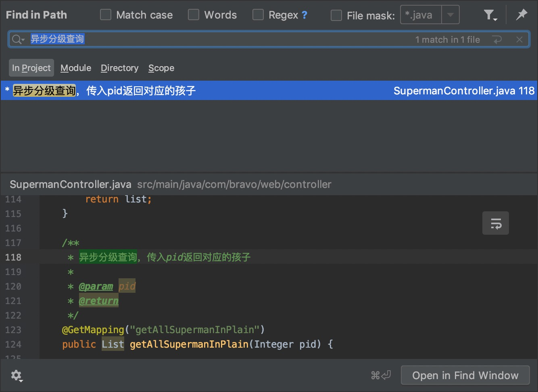The height and width of the screenshot is (392, 538).
Task: Click the Regex help question mark
Action: tap(304, 15)
